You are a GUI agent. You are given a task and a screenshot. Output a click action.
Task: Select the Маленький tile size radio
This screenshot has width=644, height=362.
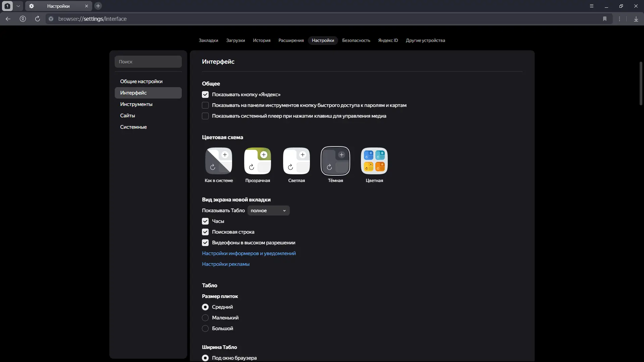pos(205,318)
